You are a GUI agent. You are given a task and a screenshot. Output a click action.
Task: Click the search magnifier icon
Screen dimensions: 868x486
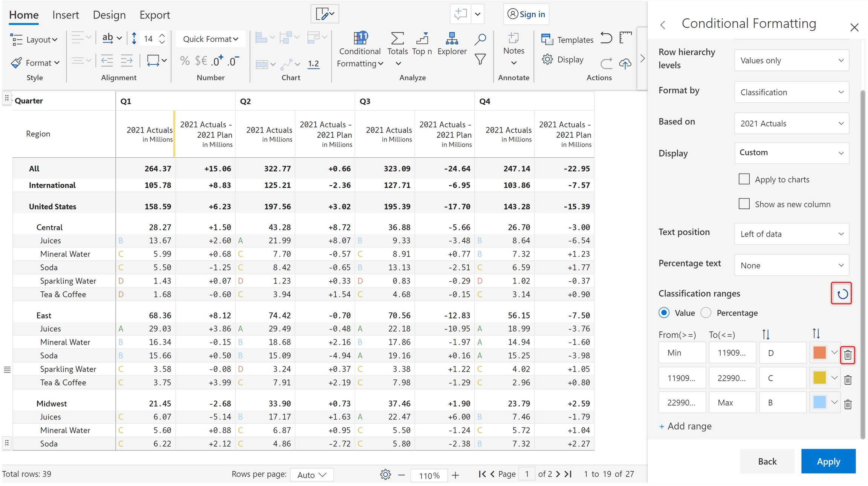click(x=480, y=39)
